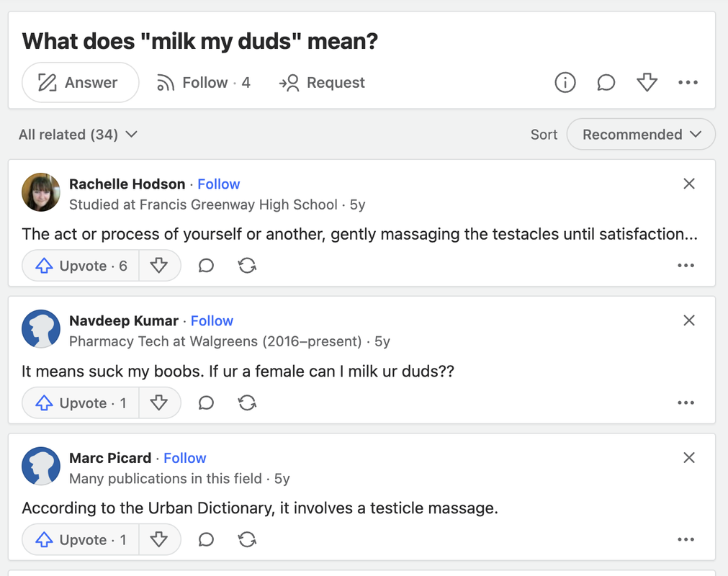Image resolution: width=728 pixels, height=576 pixels.
Task: Open question info icon
Action: click(565, 83)
